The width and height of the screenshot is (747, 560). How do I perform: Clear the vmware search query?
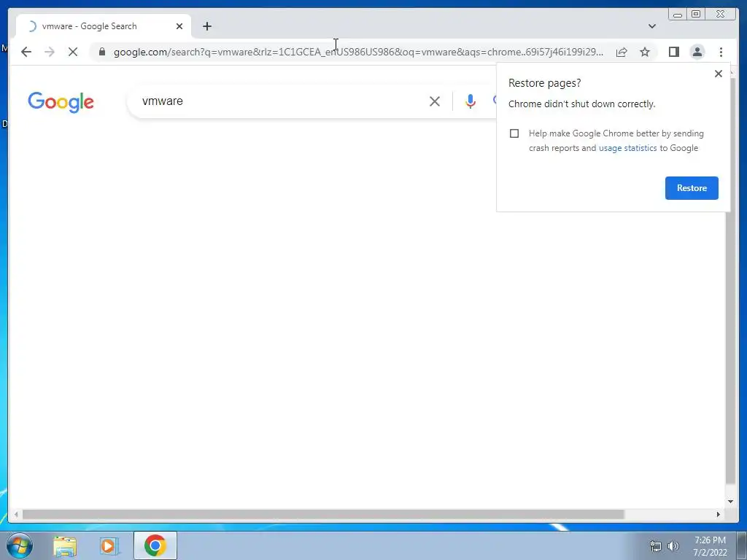tap(435, 101)
